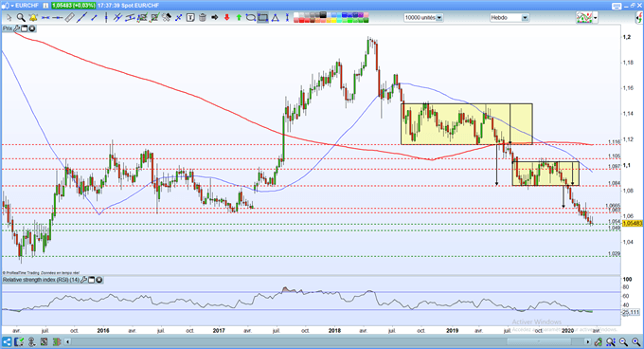The height and width of the screenshot is (349, 644).
Task: Close the RSI indicator panel
Action: tap(99, 280)
